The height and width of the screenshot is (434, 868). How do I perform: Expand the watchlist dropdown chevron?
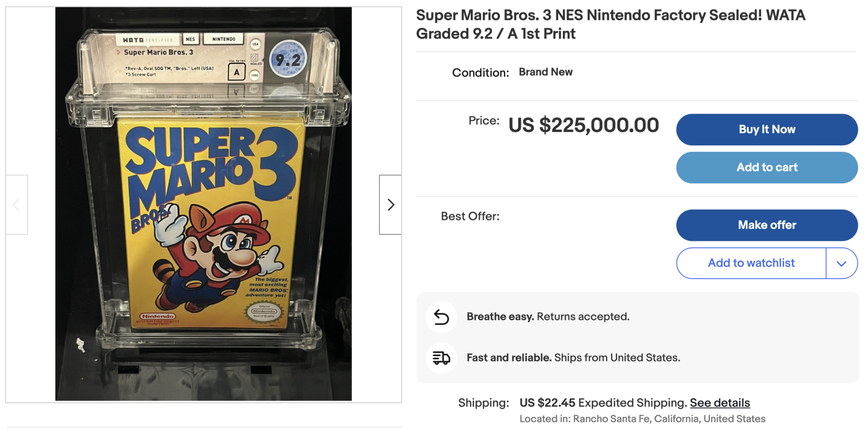pyautogui.click(x=842, y=263)
